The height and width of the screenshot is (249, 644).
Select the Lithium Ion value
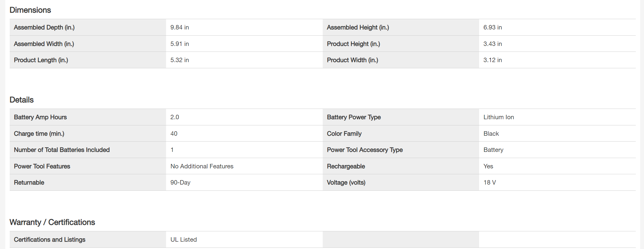[499, 117]
